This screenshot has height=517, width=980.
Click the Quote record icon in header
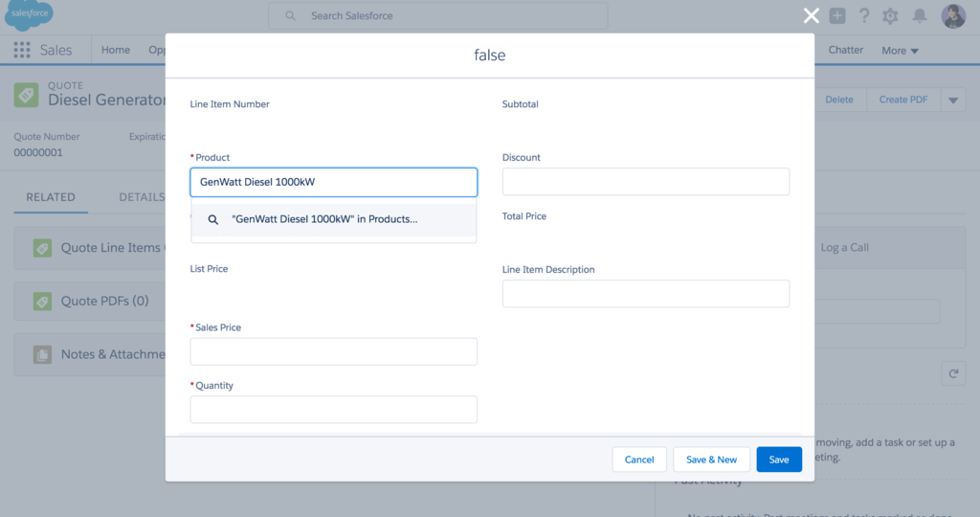tap(26, 95)
